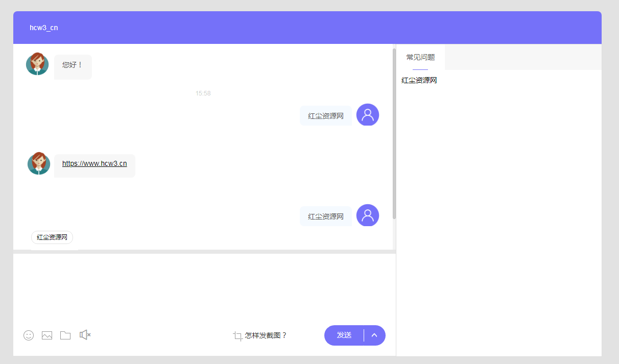Click the user avatar below the 15:58 timestamp
The image size is (619, 364).
pos(368,115)
